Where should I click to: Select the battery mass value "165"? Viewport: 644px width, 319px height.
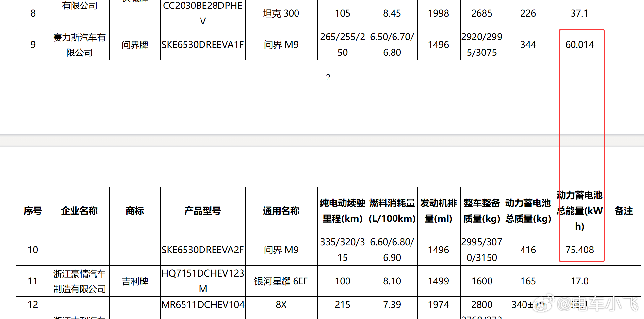tap(528, 281)
